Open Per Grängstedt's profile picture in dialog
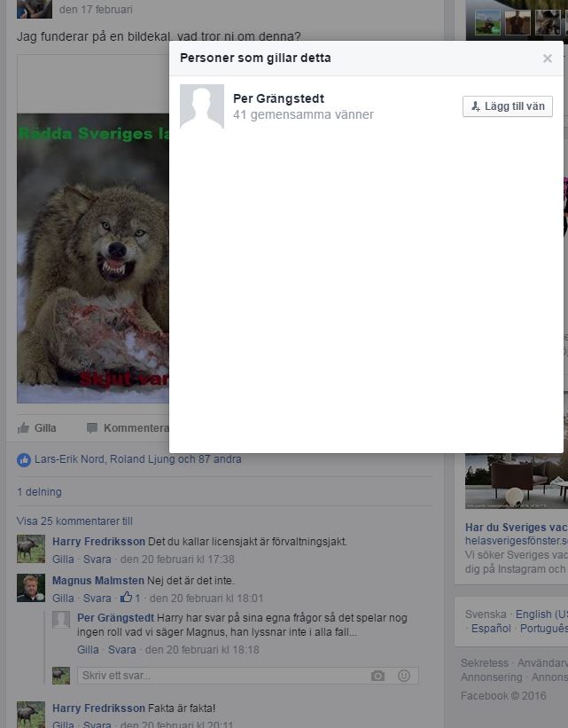Screen dimensions: 568x728 coord(202,106)
